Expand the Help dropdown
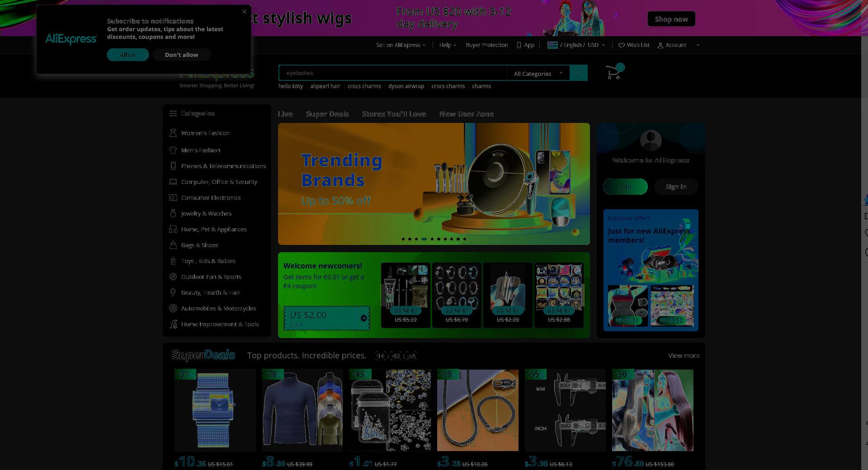868x470 pixels. [448, 45]
